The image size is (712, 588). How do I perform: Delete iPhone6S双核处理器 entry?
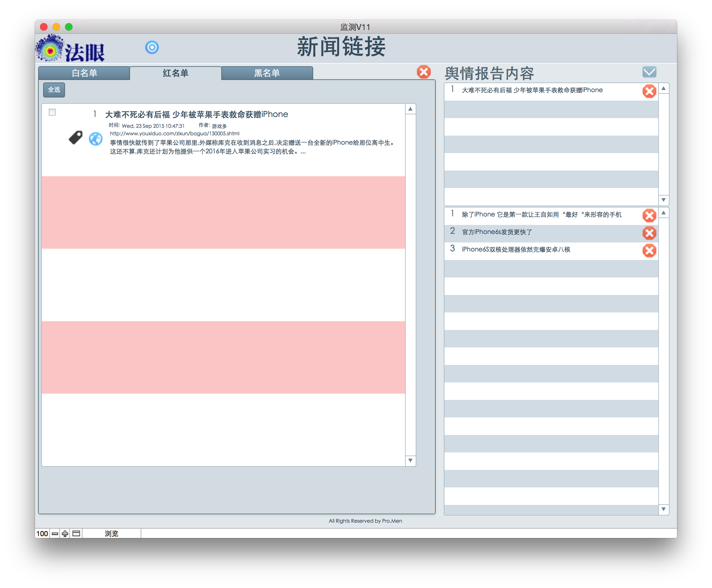tap(649, 250)
